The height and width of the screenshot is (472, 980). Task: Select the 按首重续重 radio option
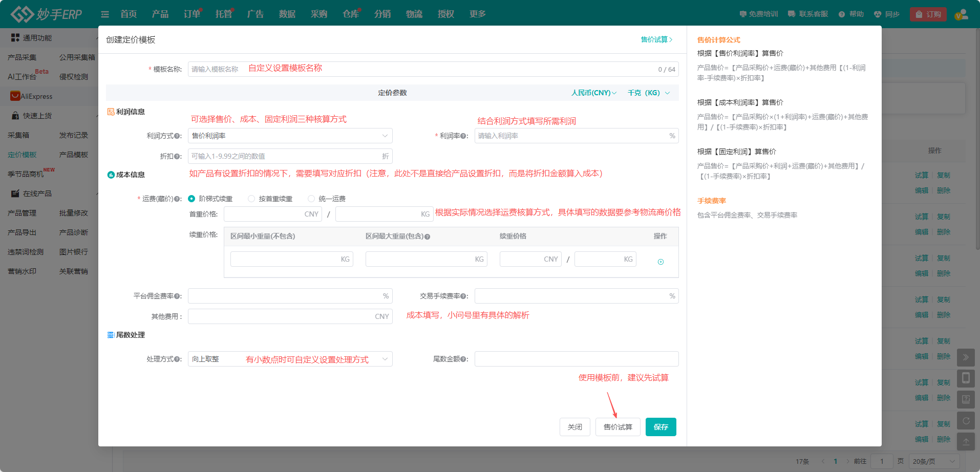251,199
